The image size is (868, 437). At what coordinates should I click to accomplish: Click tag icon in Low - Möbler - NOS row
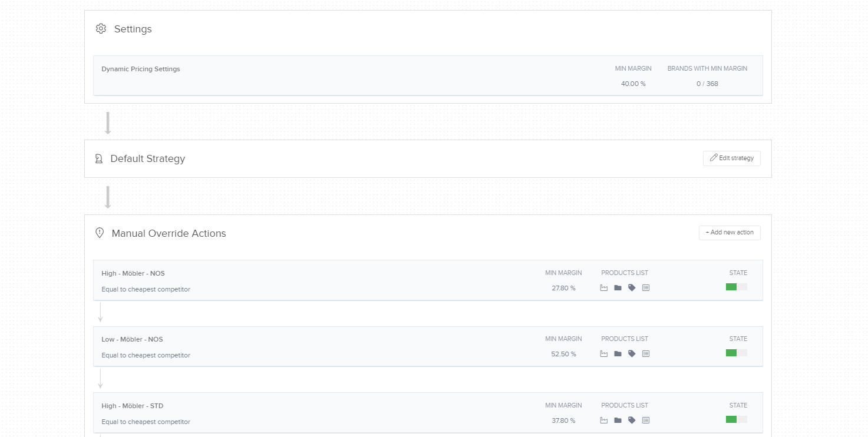point(632,354)
